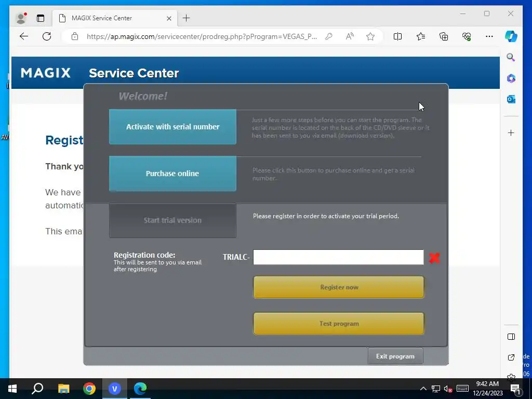Viewport: 532px width, 399px height.
Task: Open Edge profile avatar
Action: [21, 18]
